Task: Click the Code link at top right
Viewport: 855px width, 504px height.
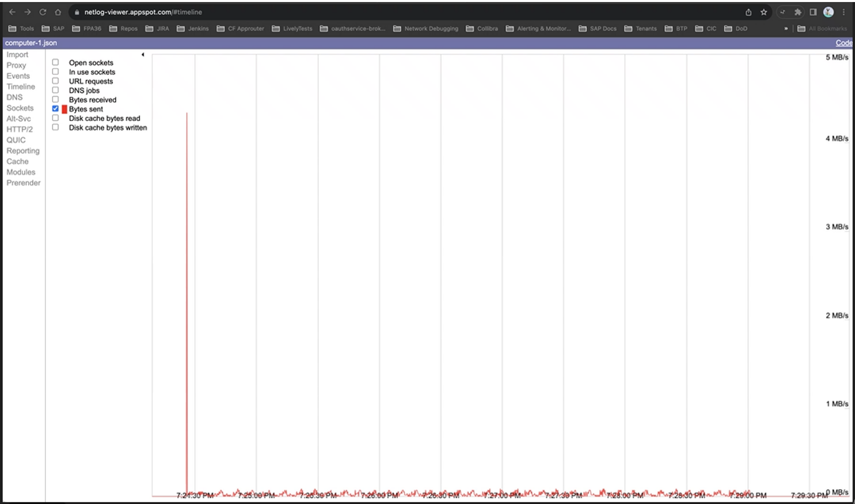Action: [844, 43]
